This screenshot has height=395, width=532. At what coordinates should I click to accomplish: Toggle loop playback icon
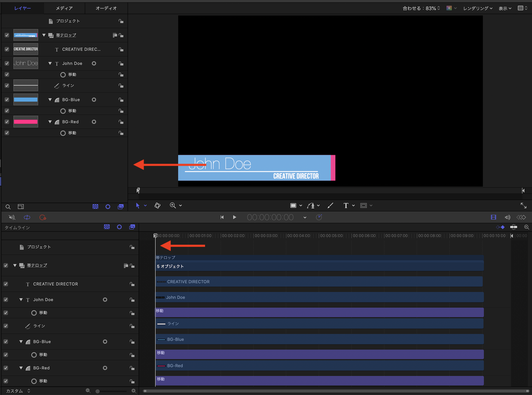pyautogui.click(x=27, y=217)
